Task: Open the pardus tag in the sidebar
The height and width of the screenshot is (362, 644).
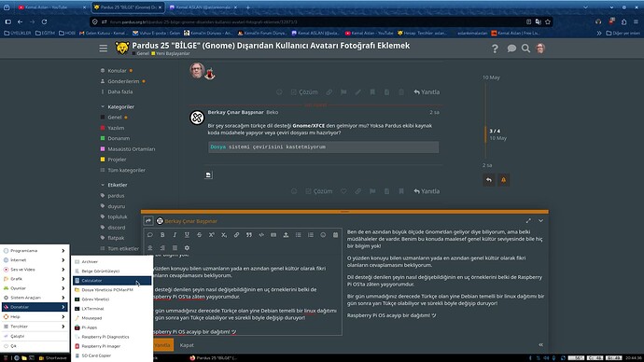Action: pos(116,196)
